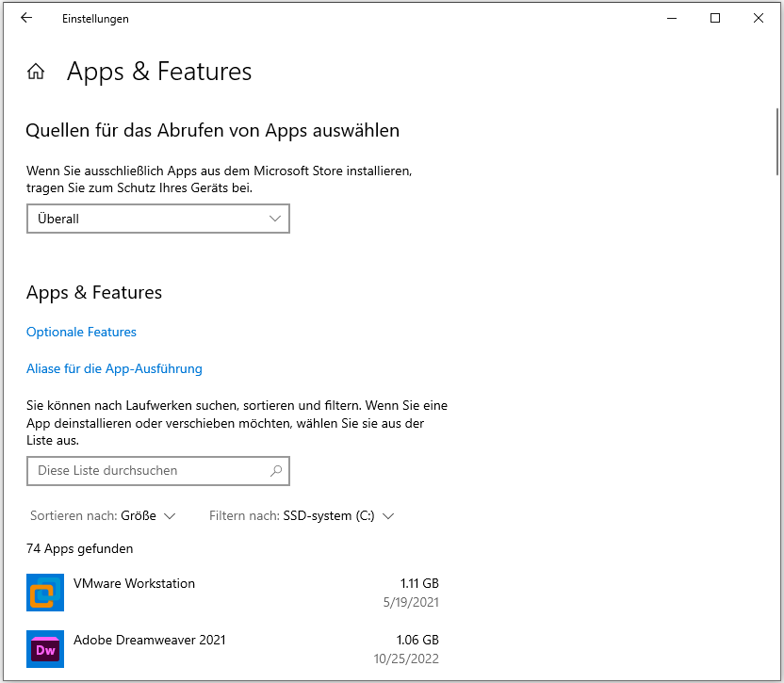Viewport: 784px width, 683px height.
Task: Click the magnifier icon in the search box
Action: (276, 470)
